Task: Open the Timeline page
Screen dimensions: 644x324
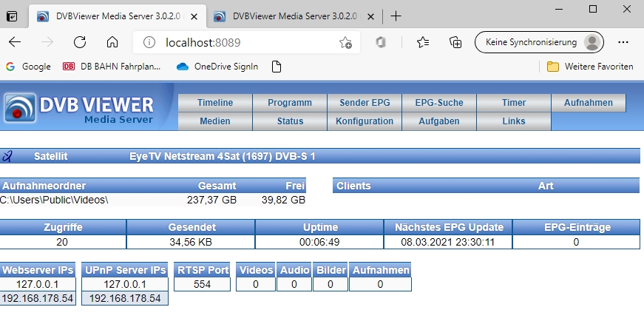Action: click(215, 103)
